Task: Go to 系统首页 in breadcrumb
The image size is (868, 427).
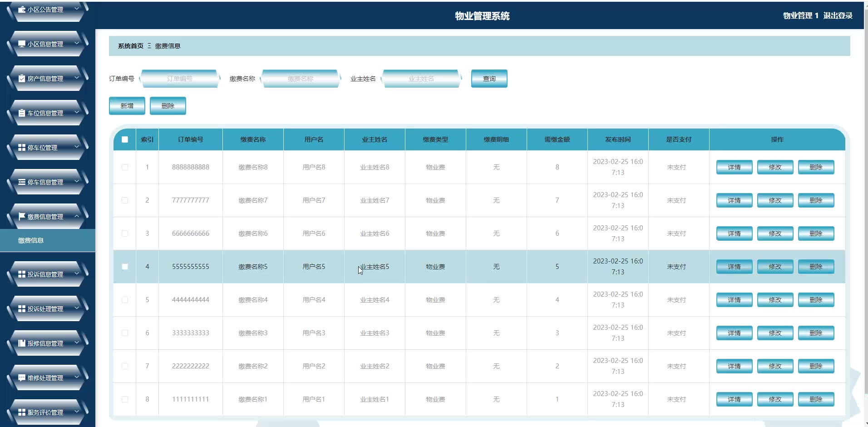Action: [131, 46]
